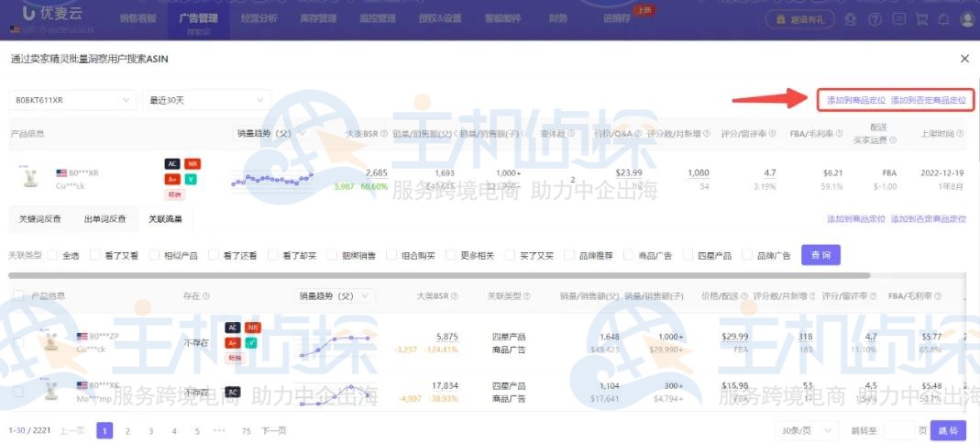The height and width of the screenshot is (444, 980).
Task: Open the shopping cart icon in header
Action: pos(920,19)
